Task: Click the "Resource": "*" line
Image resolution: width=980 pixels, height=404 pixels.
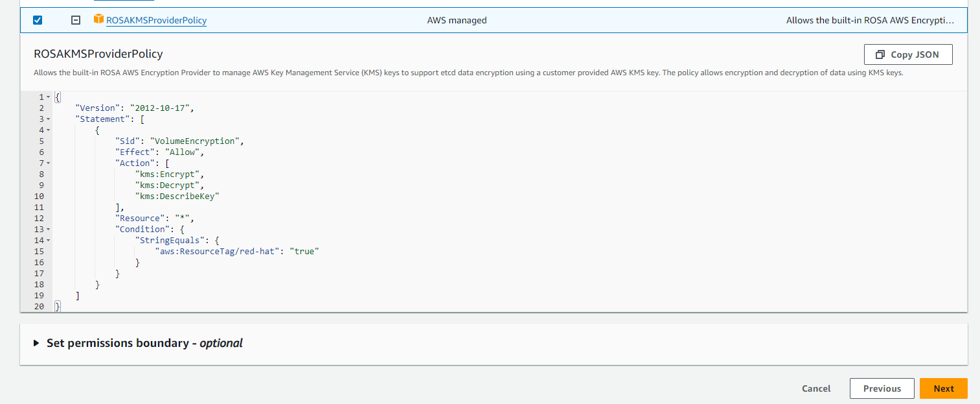Action: (x=154, y=219)
